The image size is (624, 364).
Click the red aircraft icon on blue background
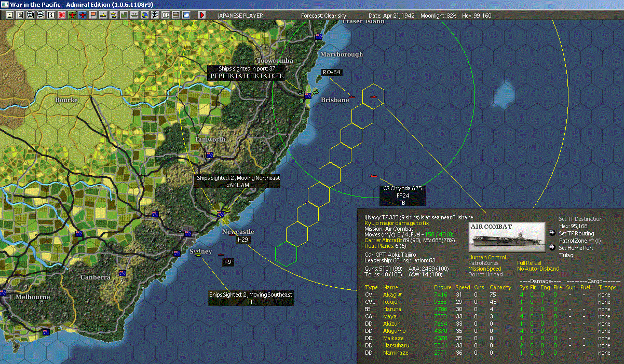tap(83, 15)
